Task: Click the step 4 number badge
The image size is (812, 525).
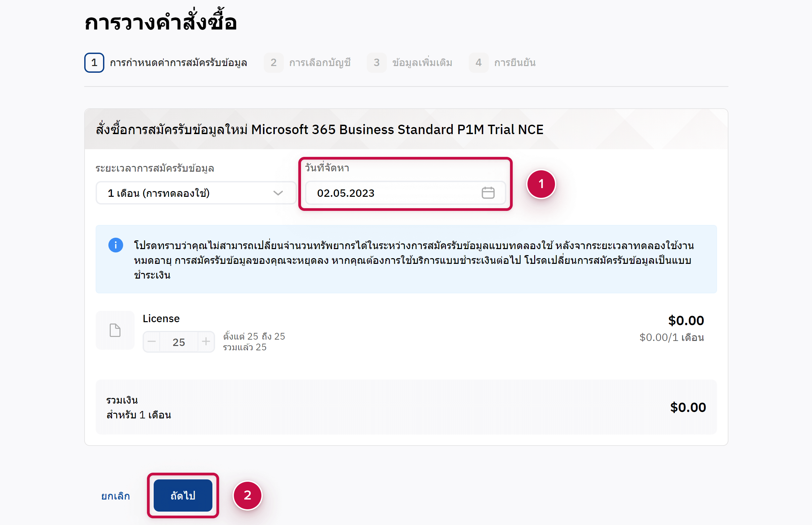Action: coord(478,63)
